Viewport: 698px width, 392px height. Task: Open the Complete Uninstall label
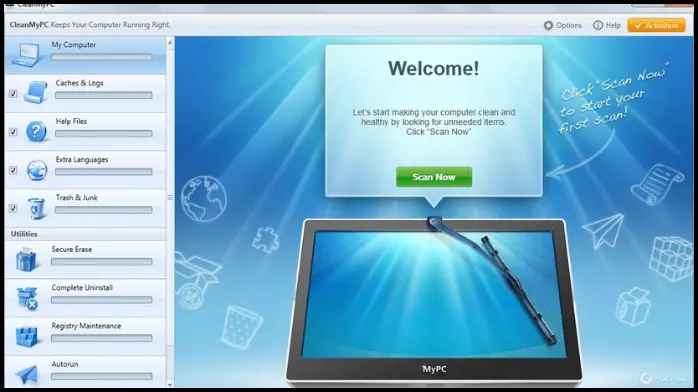[x=82, y=287]
